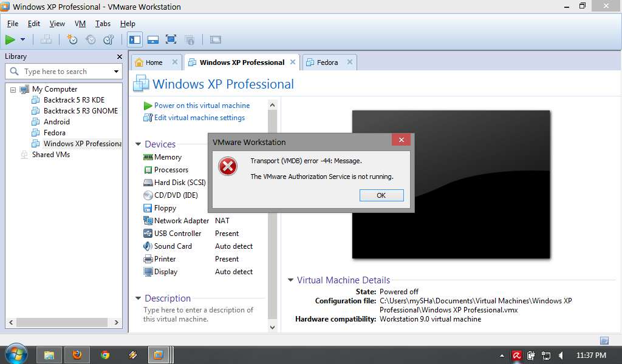Select Shared VMs in the library
This screenshot has width=622, height=364.
51,155
